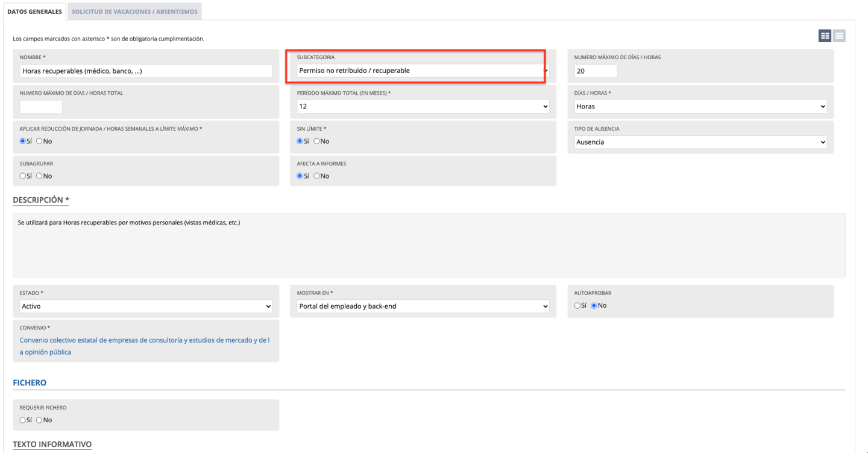868x453 pixels.
Task: Set Aplicar Reducción de Jornada to No
Action: tap(40, 141)
